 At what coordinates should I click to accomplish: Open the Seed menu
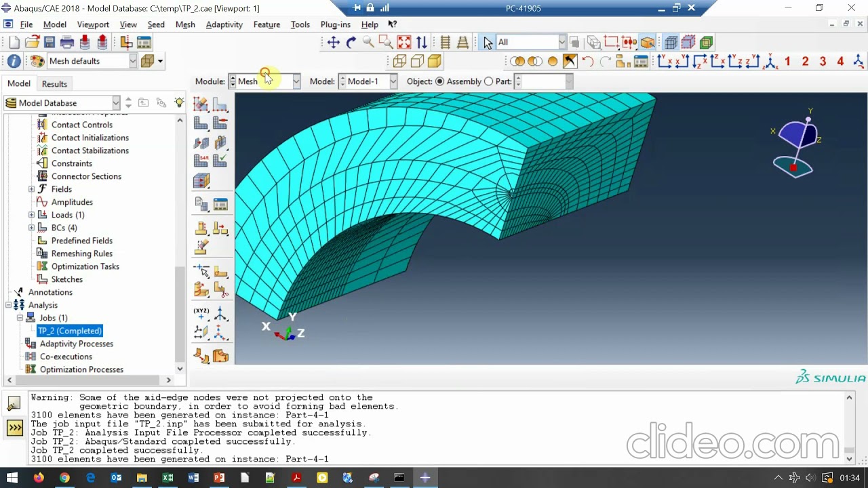pyautogui.click(x=156, y=24)
